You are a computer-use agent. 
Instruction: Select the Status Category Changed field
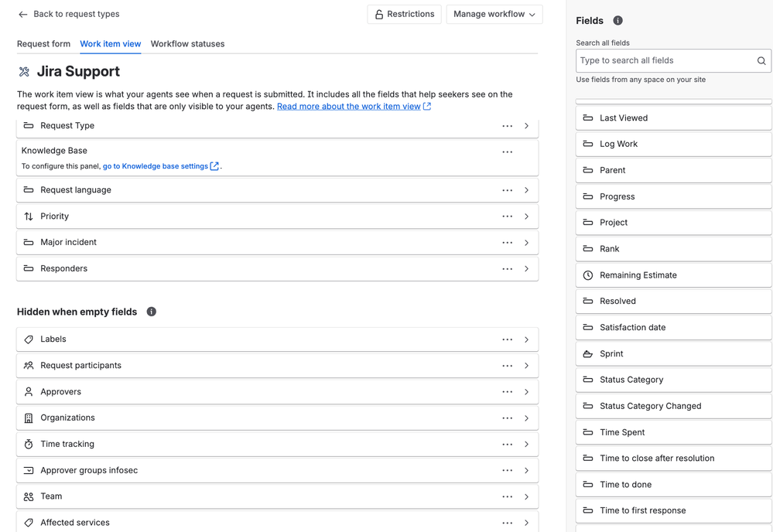pos(673,407)
